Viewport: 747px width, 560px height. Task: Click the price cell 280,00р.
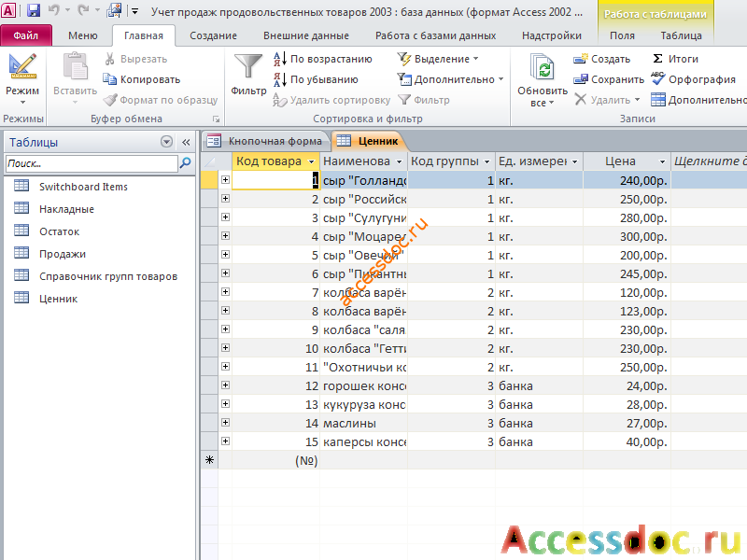pyautogui.click(x=627, y=218)
